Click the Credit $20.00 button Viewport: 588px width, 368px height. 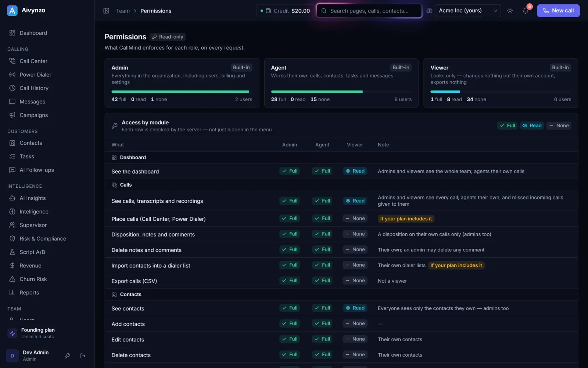285,11
